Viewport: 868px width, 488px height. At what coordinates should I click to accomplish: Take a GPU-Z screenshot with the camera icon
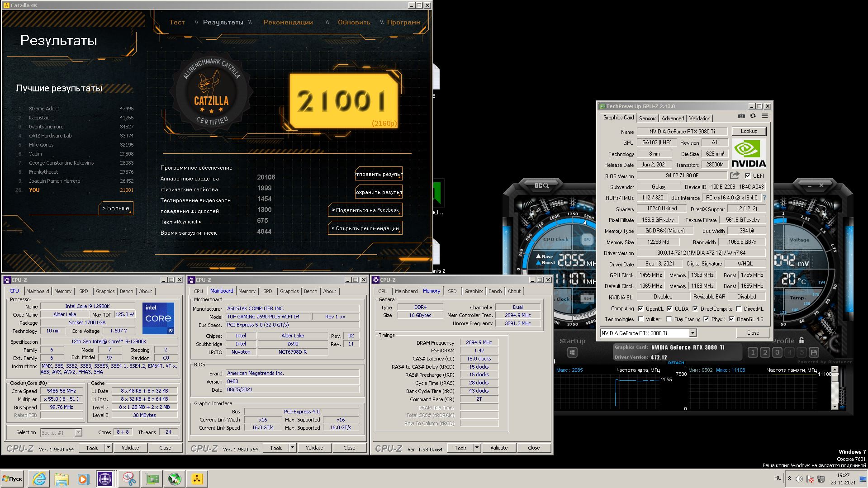pos(741,116)
